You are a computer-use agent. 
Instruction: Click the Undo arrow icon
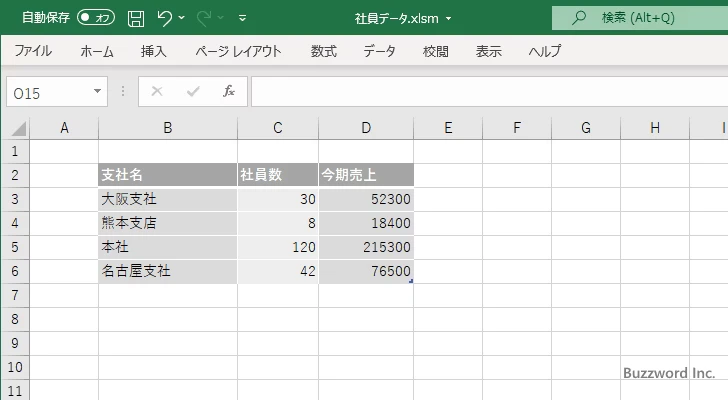pos(164,19)
